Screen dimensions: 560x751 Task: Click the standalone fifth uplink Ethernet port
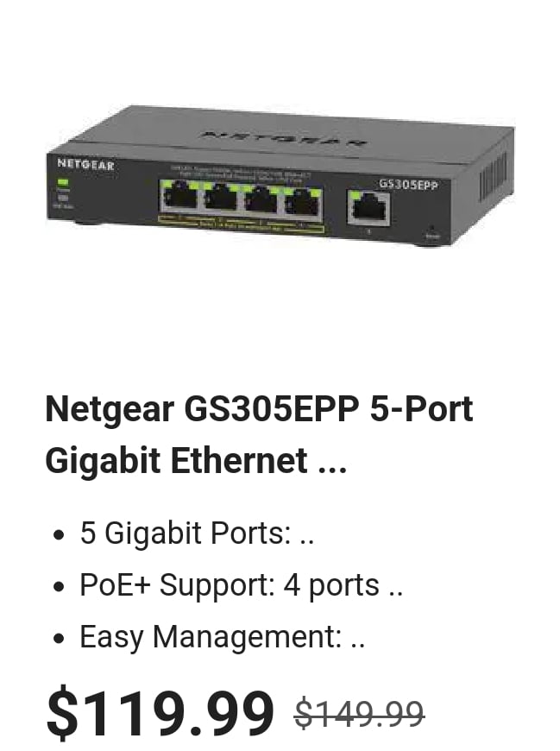point(368,207)
